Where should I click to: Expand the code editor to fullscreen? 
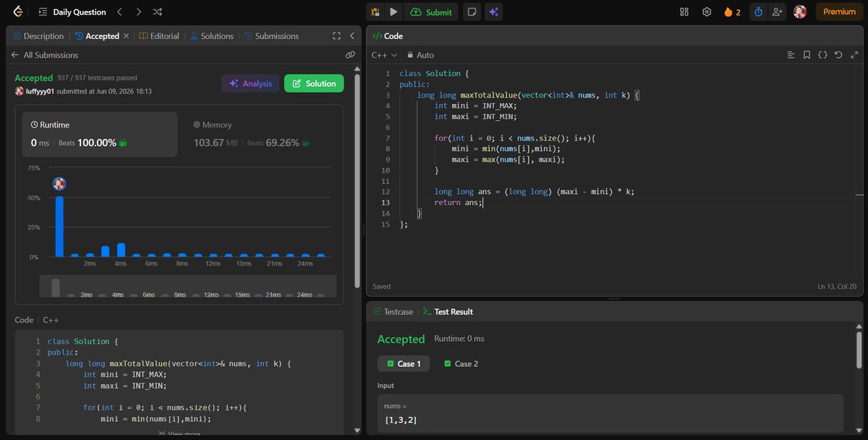[854, 54]
